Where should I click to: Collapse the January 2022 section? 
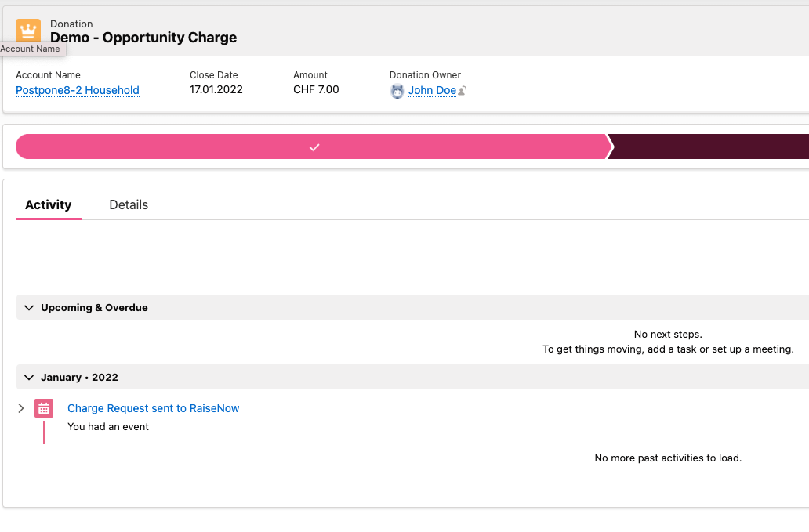point(29,378)
